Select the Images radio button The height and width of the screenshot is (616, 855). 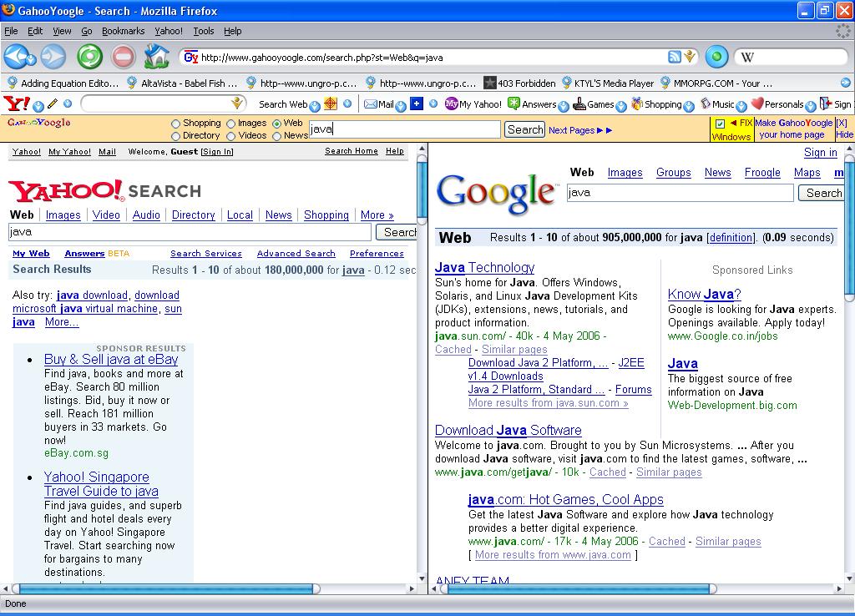pyautogui.click(x=230, y=124)
